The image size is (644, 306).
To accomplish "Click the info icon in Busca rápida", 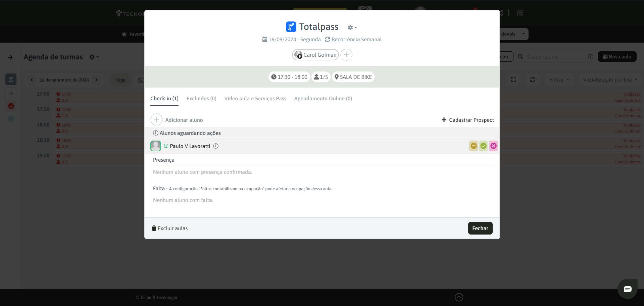I will pyautogui.click(x=591, y=57).
